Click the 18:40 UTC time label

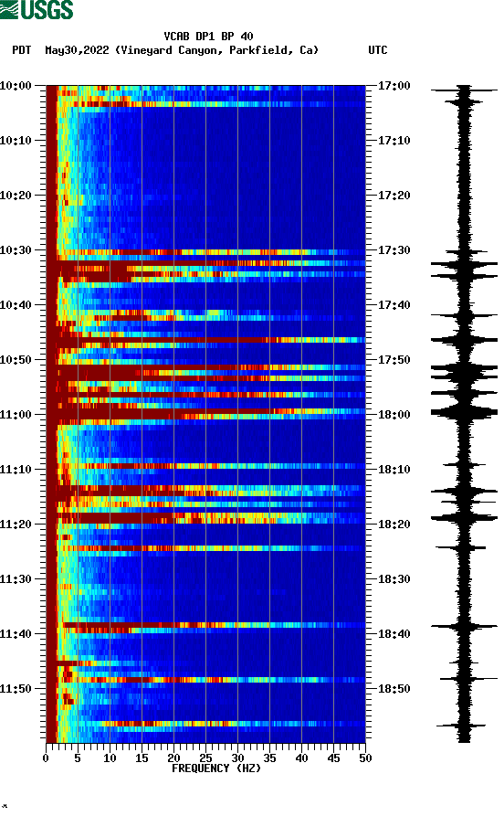click(394, 634)
